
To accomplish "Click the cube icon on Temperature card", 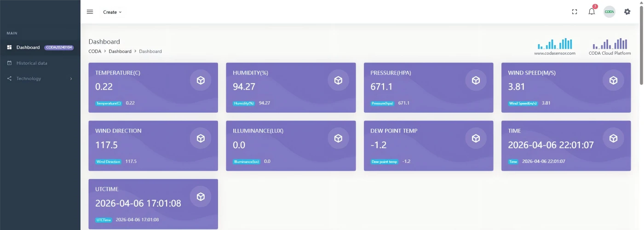I will tap(201, 80).
